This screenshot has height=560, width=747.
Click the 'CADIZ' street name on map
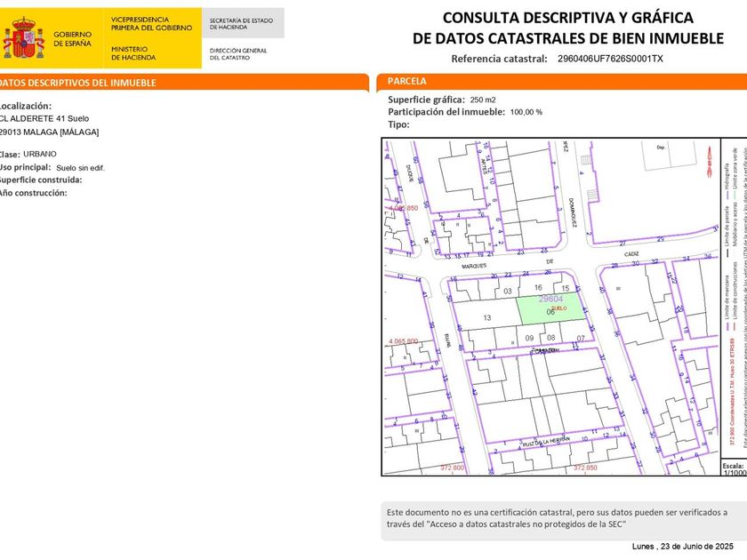631,254
